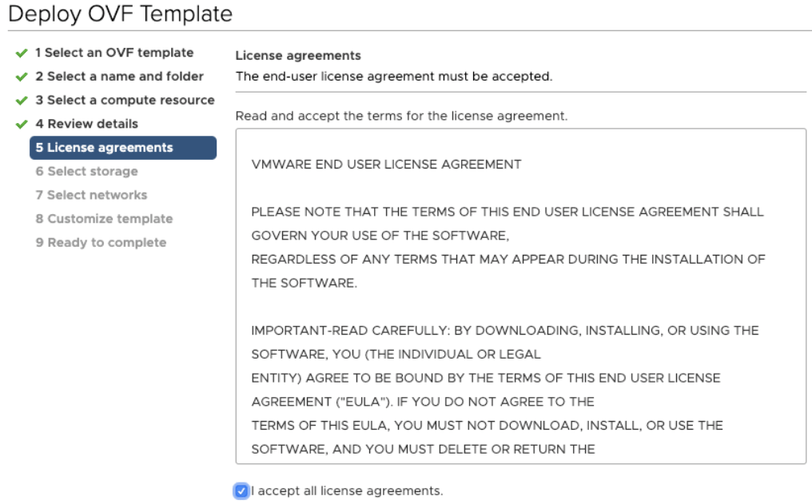Click step 7 Select networks
The image size is (812, 504).
(x=91, y=195)
